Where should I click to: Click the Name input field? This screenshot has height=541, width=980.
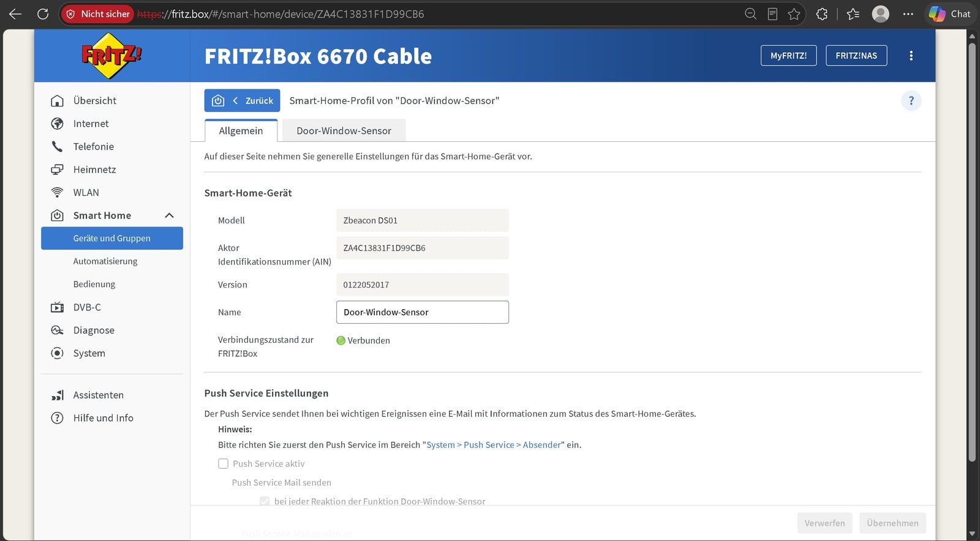coord(423,312)
